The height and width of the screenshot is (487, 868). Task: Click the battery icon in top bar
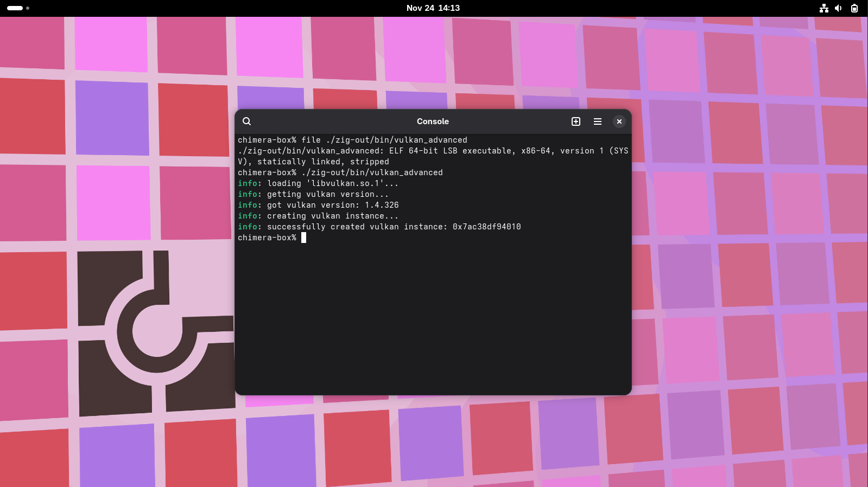[x=854, y=8]
